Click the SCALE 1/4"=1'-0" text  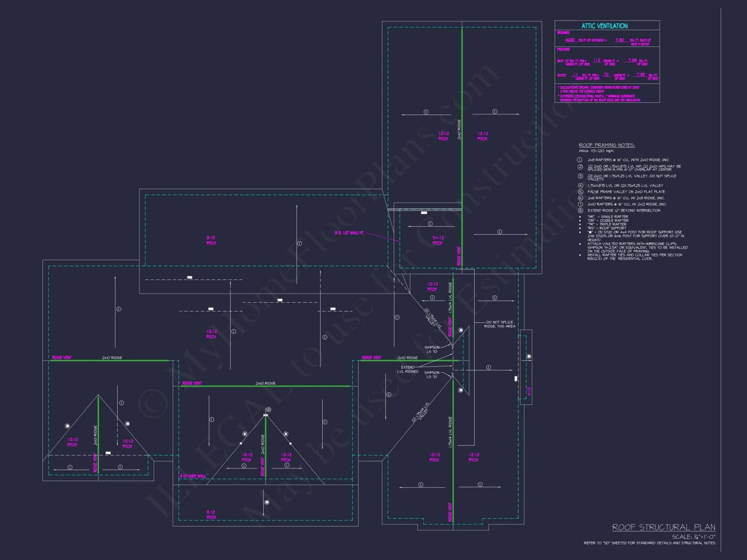click(693, 536)
